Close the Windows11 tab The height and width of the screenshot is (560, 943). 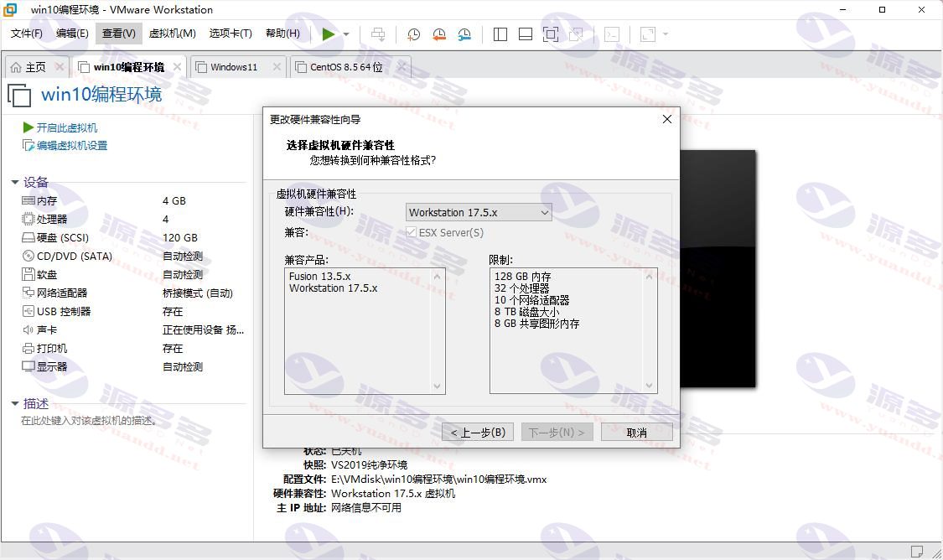click(277, 67)
